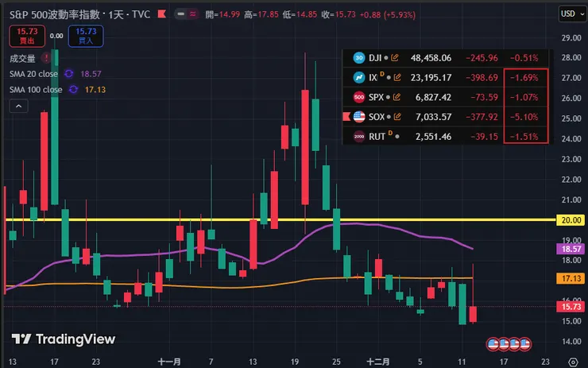Click the SMA 100 close refresh icon

pyautogui.click(x=73, y=90)
